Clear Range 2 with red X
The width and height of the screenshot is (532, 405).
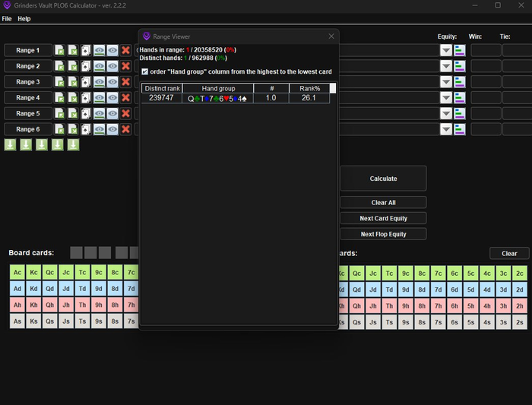126,66
